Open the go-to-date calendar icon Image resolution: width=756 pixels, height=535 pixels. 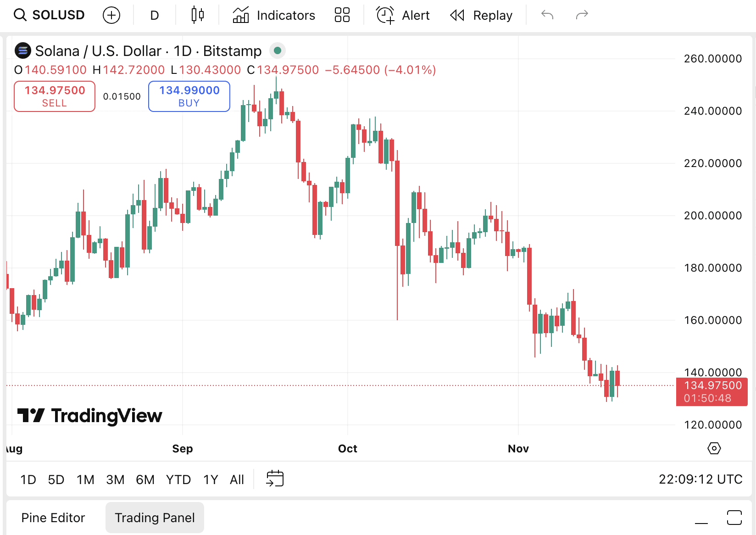(x=275, y=479)
